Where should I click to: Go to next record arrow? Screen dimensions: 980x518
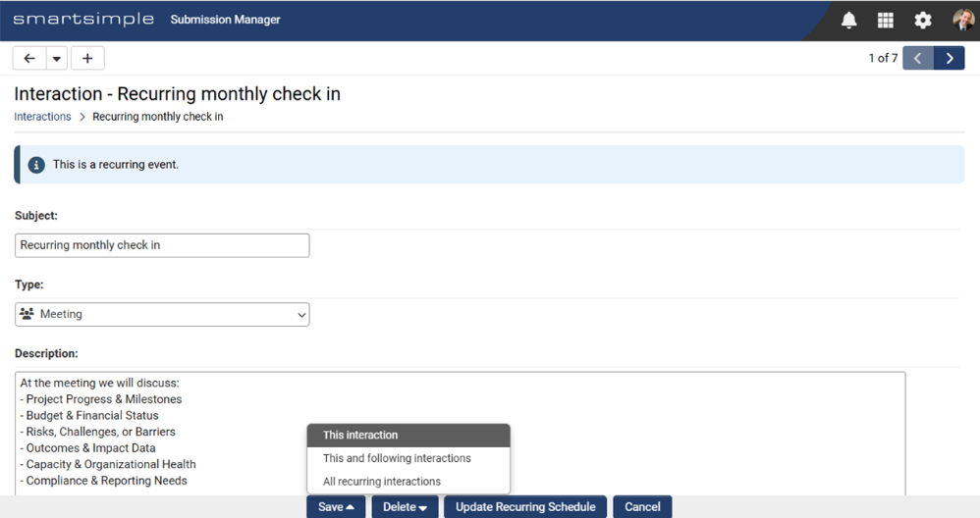pos(950,58)
